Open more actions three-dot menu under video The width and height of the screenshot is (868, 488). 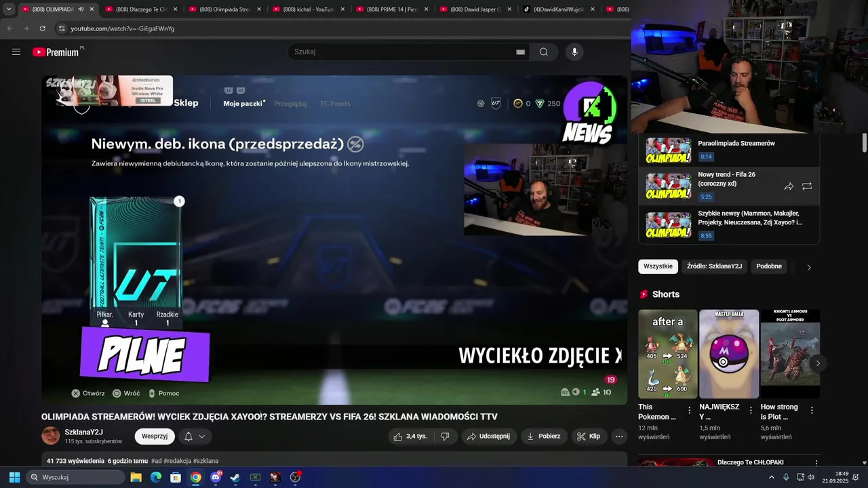tap(619, 436)
